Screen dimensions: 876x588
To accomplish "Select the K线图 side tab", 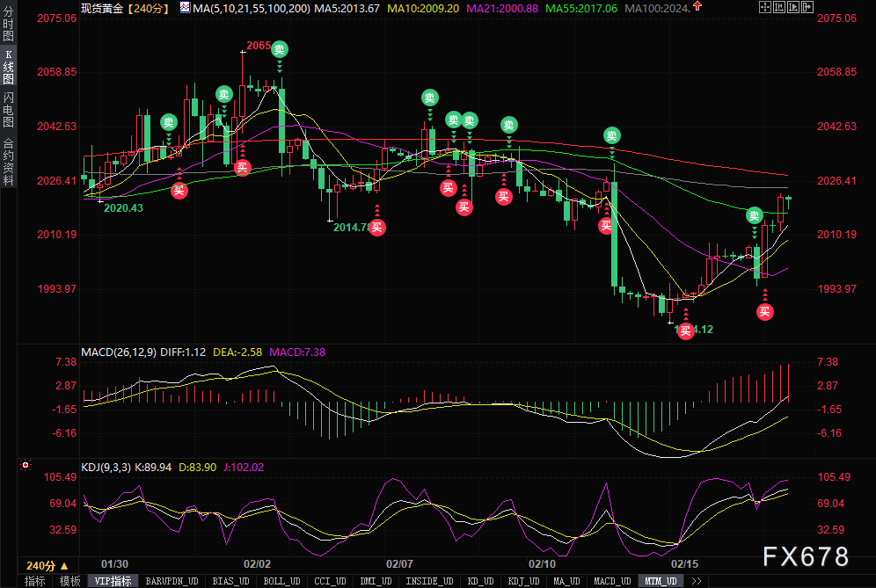I will (x=9, y=67).
